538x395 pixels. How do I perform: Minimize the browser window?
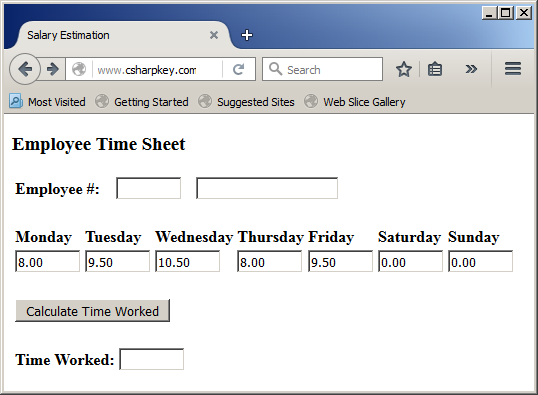tap(489, 13)
